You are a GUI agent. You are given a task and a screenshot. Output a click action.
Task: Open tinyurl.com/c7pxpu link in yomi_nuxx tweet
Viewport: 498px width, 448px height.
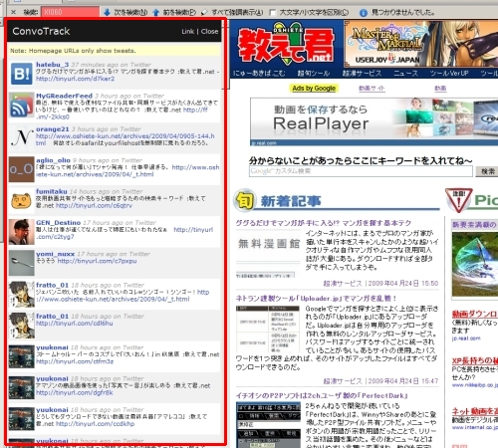(x=97, y=261)
